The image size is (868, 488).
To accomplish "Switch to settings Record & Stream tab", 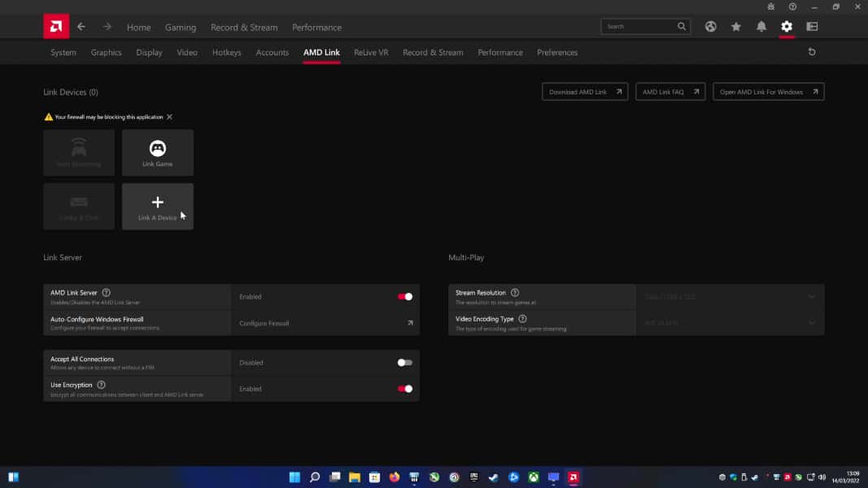I will pyautogui.click(x=433, y=53).
